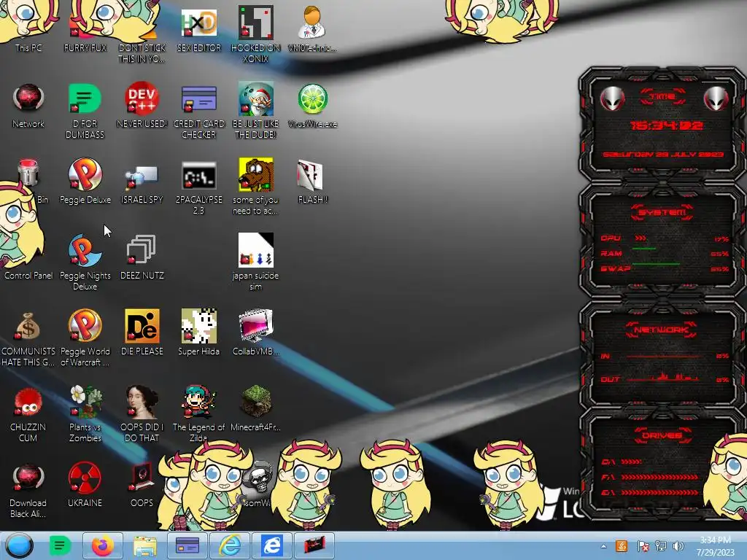Open COMMUNISTS HATE THIS G... money bag icon
This screenshot has height=560, width=747.
coord(28,338)
